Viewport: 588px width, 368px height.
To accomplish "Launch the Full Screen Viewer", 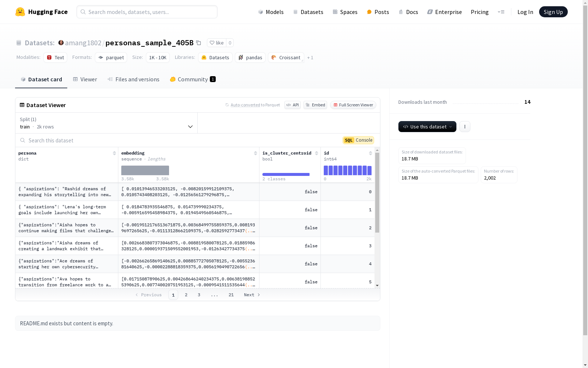I will [353, 105].
